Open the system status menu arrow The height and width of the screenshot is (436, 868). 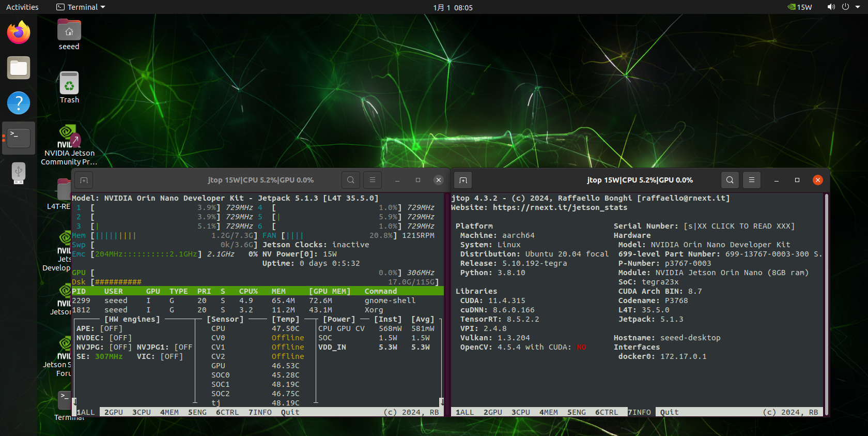pyautogui.click(x=857, y=7)
